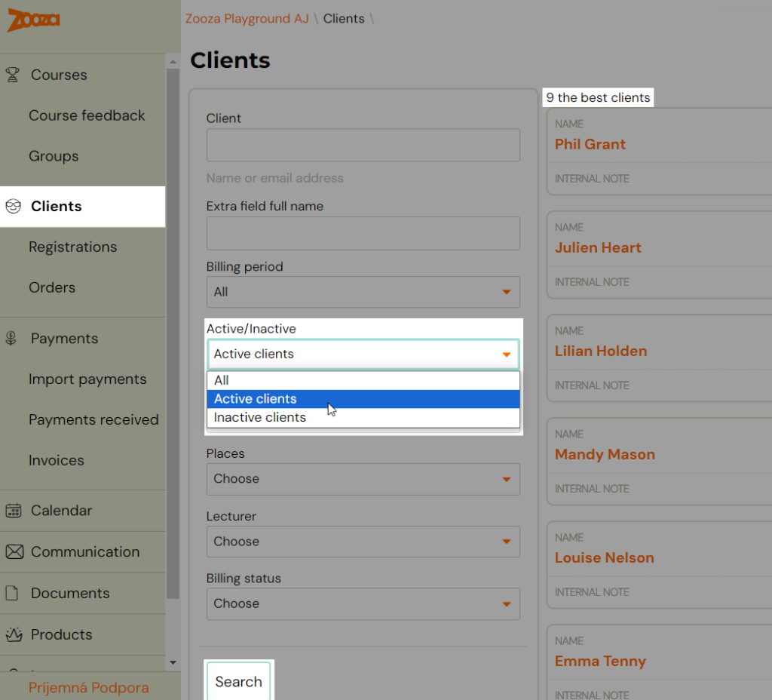Click the Clients breadcrumb
This screenshot has height=700, width=772.
click(x=344, y=19)
